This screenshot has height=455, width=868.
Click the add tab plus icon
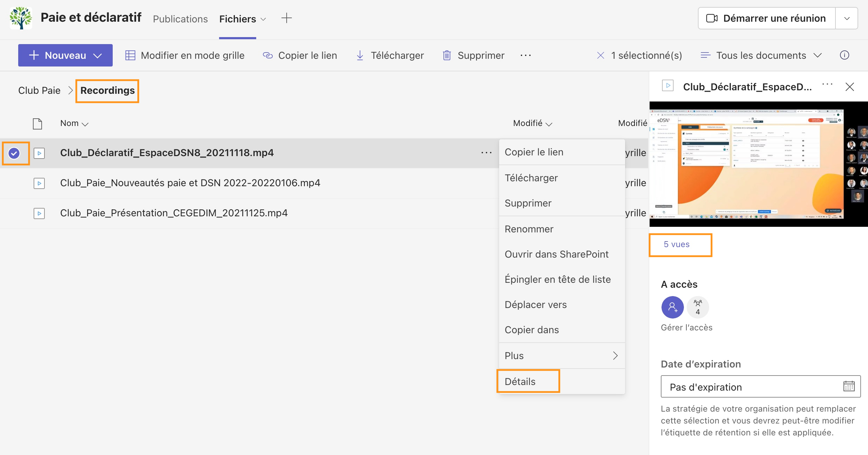tap(286, 18)
